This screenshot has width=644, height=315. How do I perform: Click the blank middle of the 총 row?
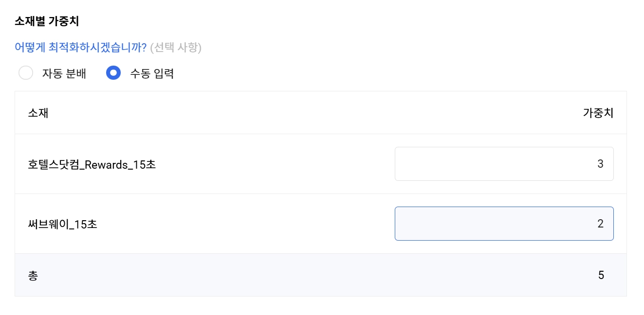click(x=316, y=276)
